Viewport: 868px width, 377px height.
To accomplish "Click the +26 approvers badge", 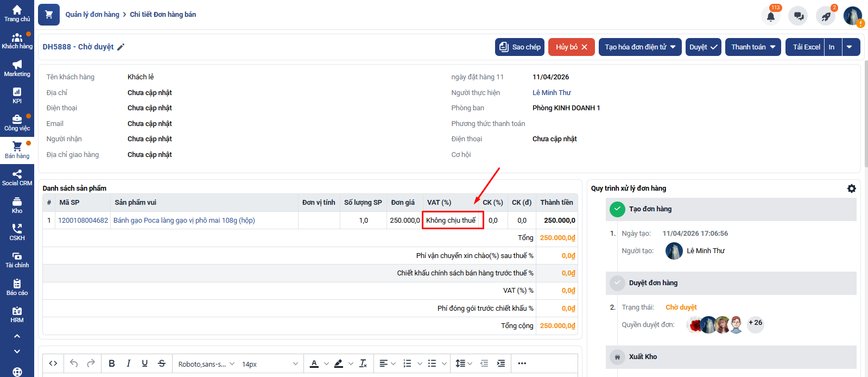I will coord(755,323).
